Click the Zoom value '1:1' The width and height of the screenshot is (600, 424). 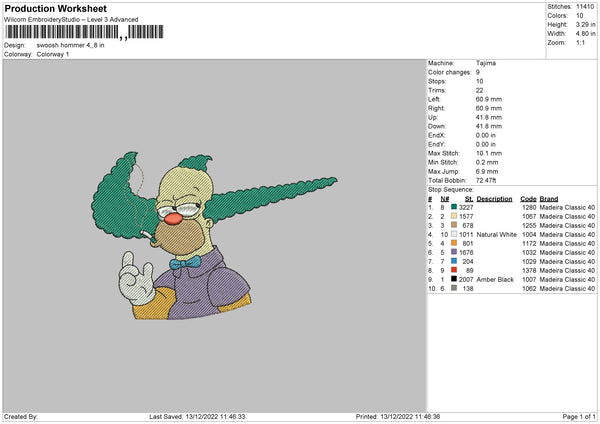click(x=580, y=42)
